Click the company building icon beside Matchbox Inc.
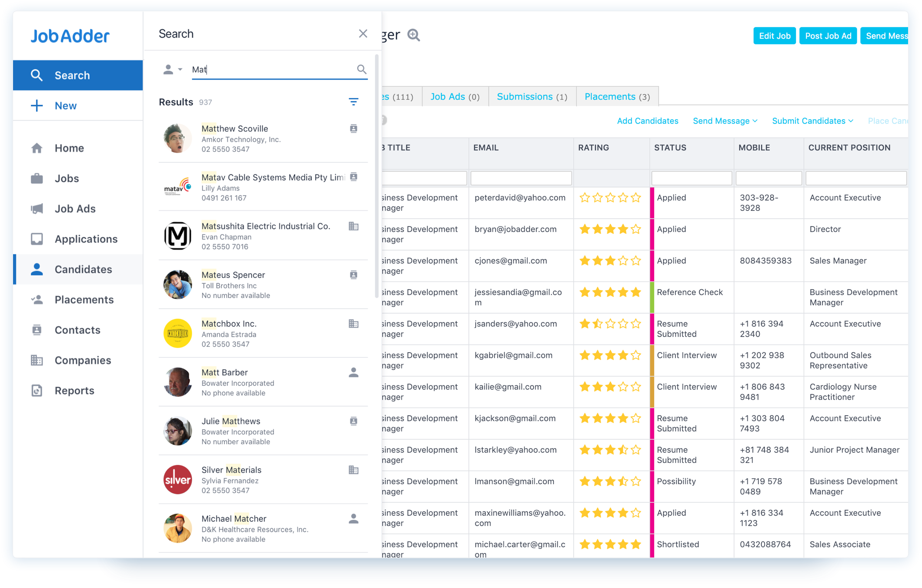922x588 pixels. coord(354,324)
